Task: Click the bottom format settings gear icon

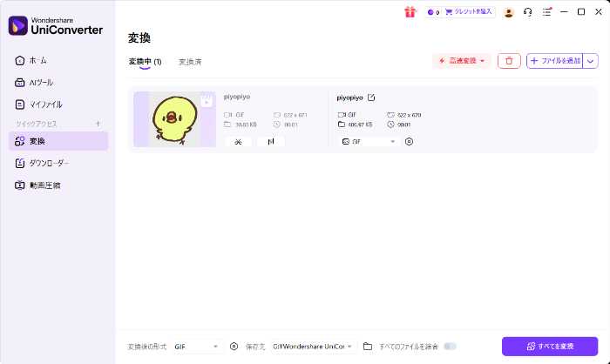Action: [234, 346]
